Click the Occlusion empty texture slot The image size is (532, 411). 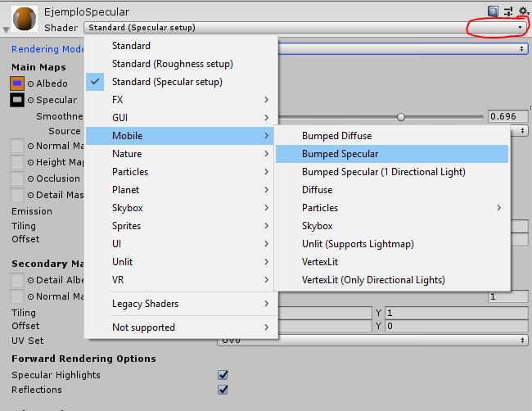click(x=17, y=178)
